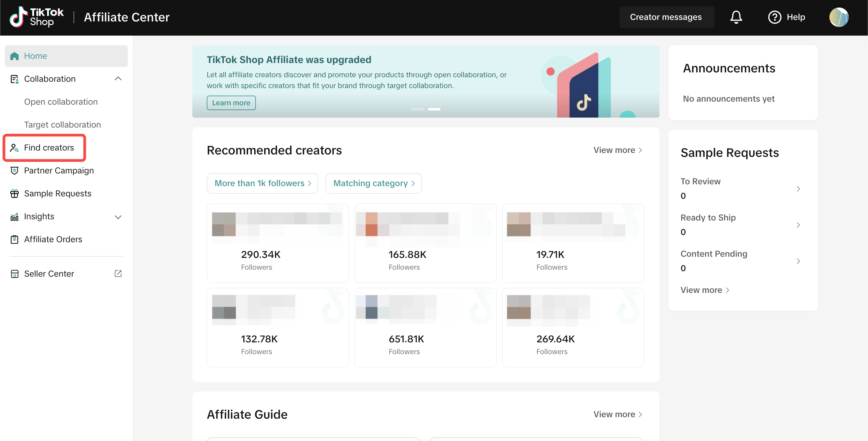
Task: Click the Sample Requests gift icon in sidebar
Action: pos(14,194)
